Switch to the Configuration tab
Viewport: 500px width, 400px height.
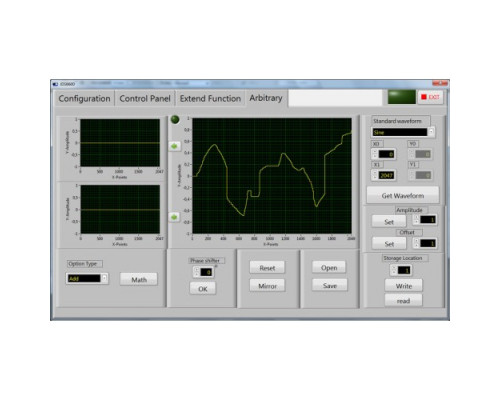(84, 99)
